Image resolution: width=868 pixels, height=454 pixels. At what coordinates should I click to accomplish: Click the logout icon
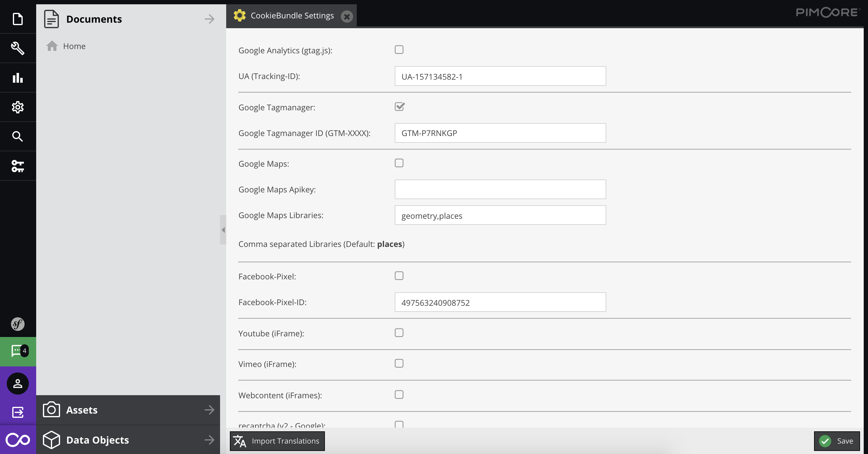pyautogui.click(x=17, y=412)
